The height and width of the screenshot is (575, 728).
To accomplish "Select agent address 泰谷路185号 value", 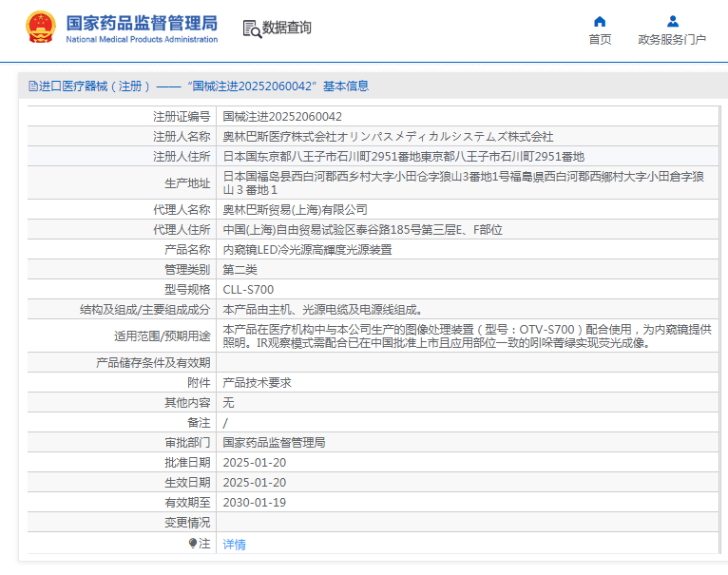I will (x=363, y=229).
